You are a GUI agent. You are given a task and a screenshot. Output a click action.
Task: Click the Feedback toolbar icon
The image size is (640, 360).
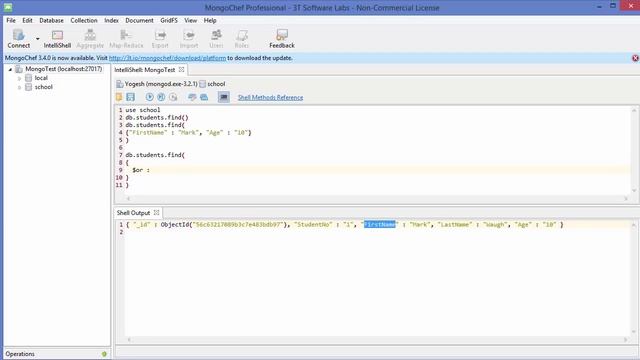[282, 39]
